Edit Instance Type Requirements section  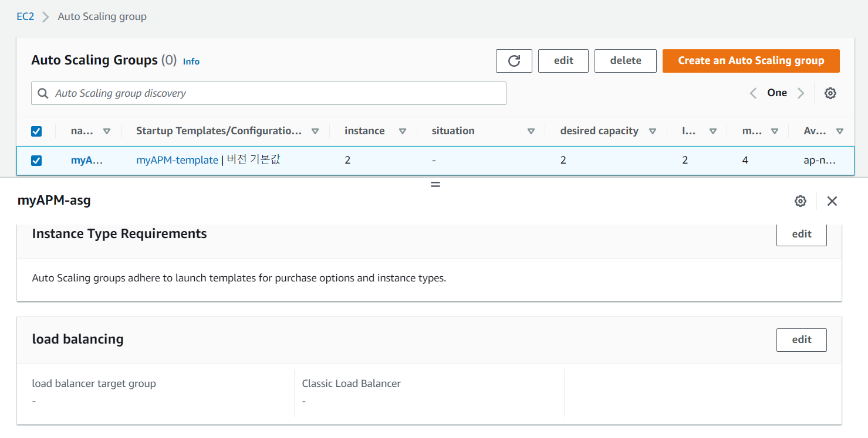801,234
